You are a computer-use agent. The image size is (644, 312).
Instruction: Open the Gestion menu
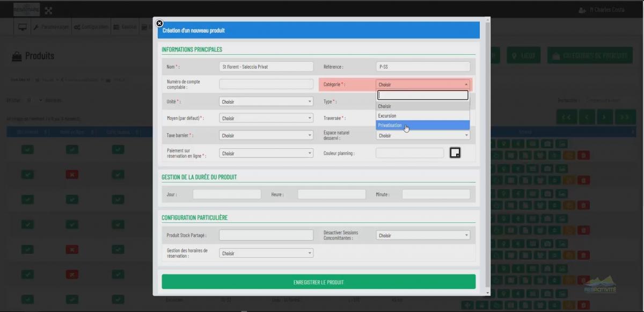point(125,27)
